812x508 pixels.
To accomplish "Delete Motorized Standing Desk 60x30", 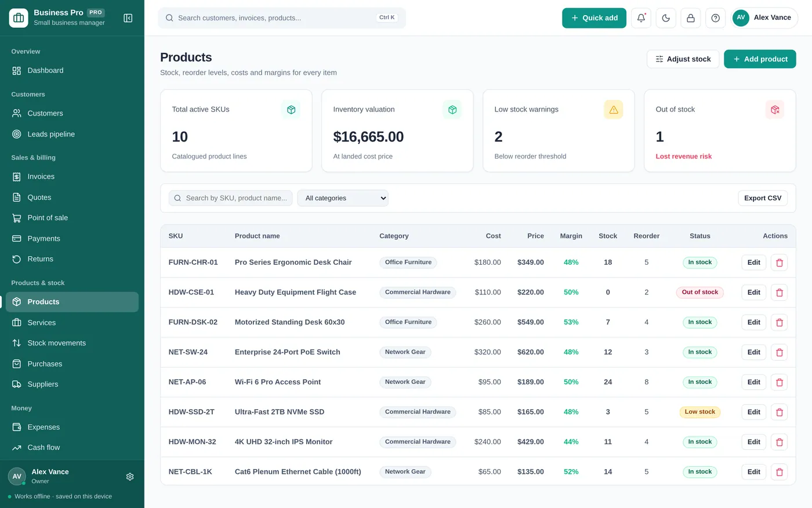I will pos(779,322).
